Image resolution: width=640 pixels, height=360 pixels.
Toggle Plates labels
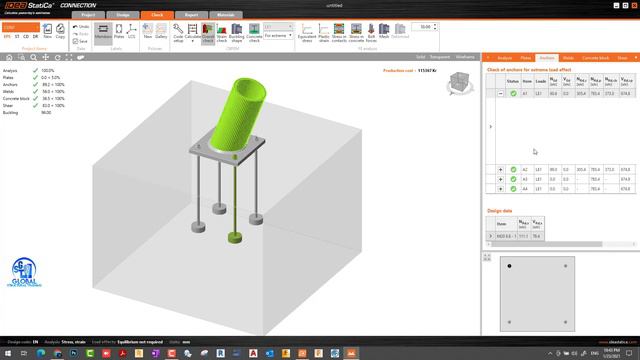[x=119, y=31]
